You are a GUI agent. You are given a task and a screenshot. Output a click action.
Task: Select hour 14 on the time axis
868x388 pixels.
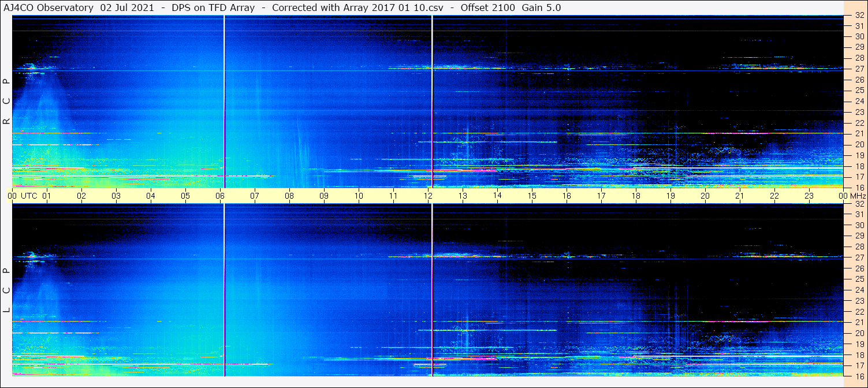[x=497, y=196]
